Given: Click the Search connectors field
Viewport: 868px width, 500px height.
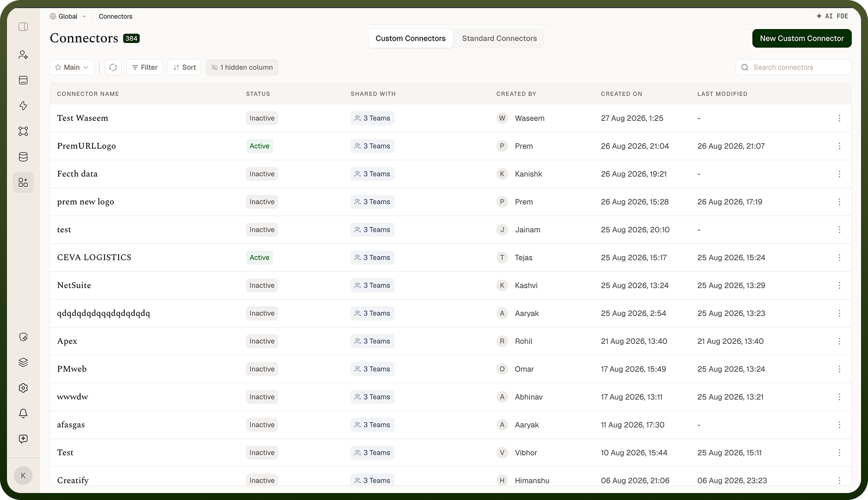Looking at the screenshot, I should (x=794, y=67).
